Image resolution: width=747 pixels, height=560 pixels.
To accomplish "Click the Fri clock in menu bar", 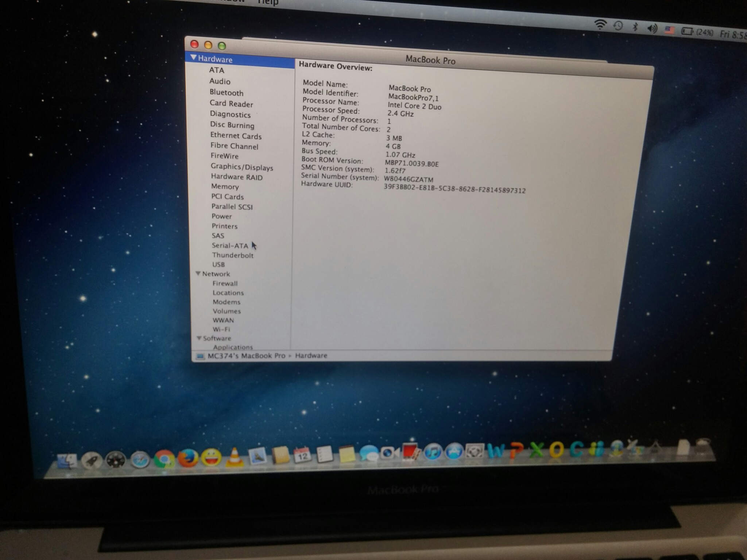I will (733, 35).
